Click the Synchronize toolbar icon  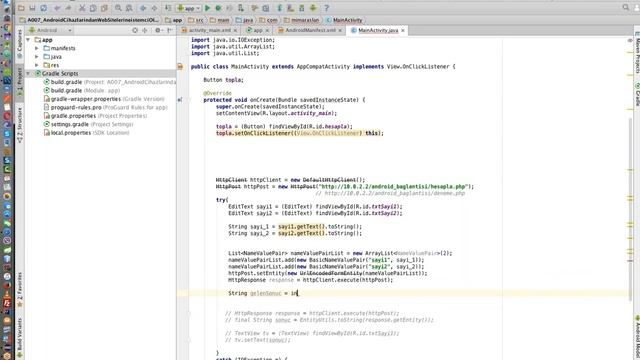coord(44,8)
